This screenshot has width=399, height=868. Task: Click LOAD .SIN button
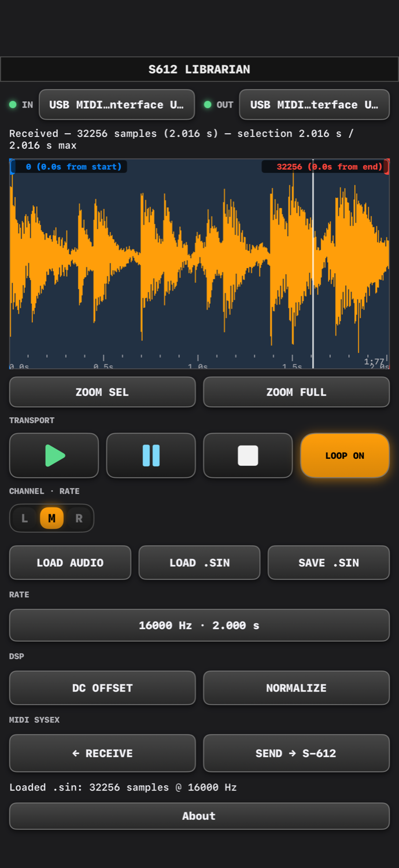[199, 562]
